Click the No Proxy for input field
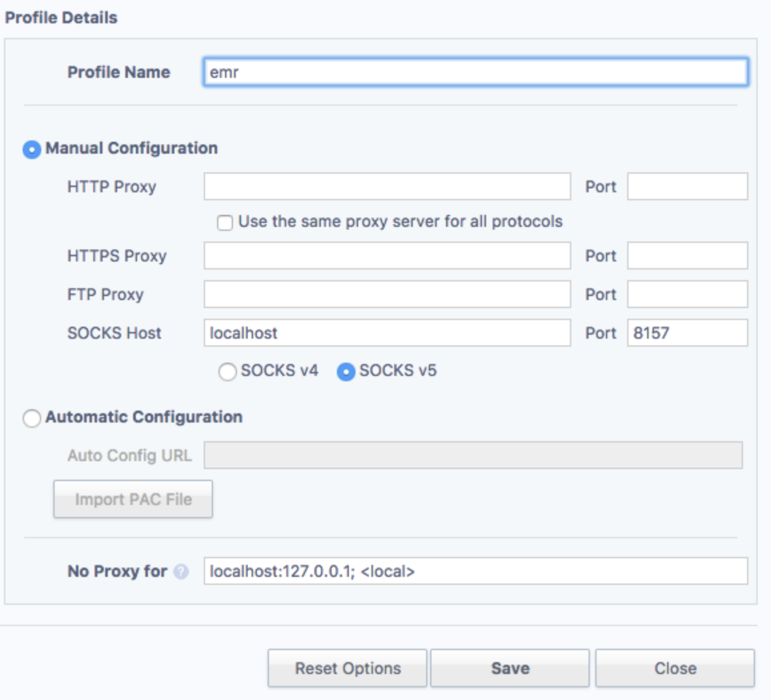 [x=475, y=572]
